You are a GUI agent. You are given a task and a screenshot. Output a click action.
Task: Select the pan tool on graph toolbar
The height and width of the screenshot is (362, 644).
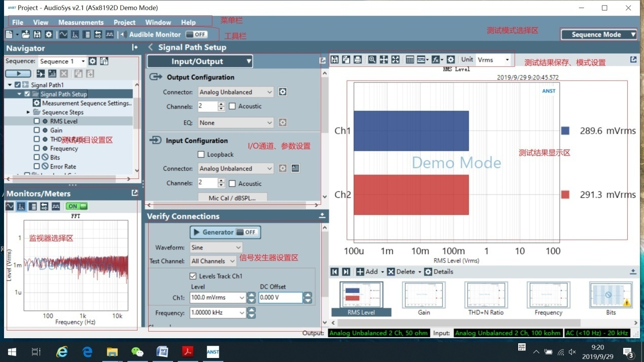click(x=384, y=59)
